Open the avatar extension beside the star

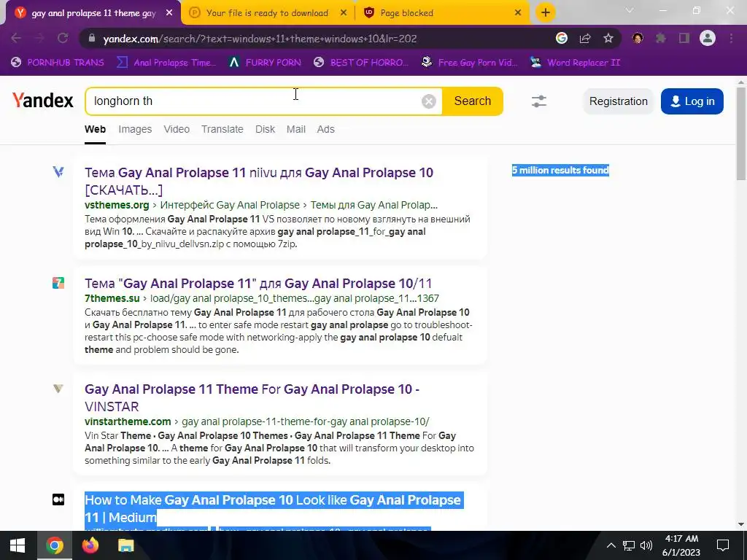click(x=638, y=39)
